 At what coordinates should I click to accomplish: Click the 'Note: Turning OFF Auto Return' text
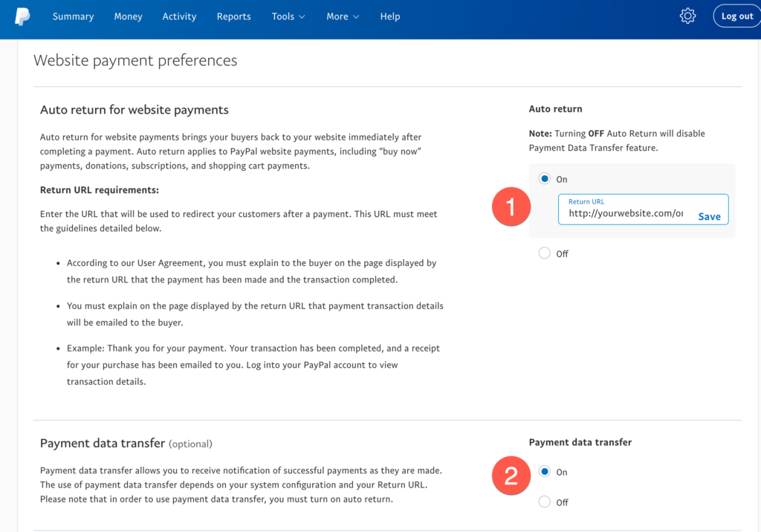point(617,140)
